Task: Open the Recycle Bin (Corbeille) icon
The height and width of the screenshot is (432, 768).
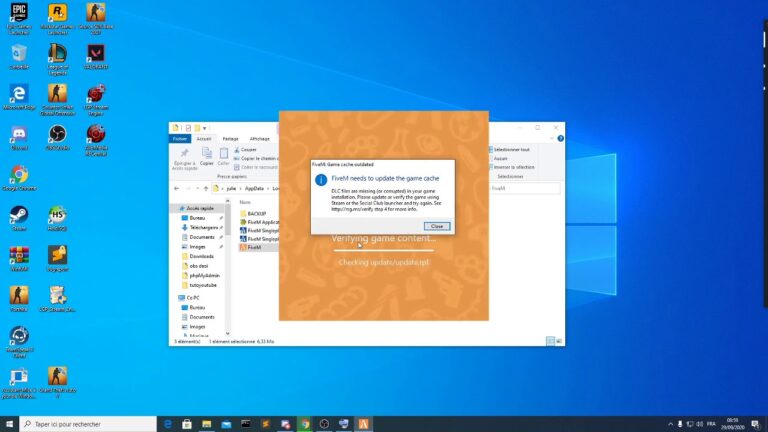Action: pos(19,57)
